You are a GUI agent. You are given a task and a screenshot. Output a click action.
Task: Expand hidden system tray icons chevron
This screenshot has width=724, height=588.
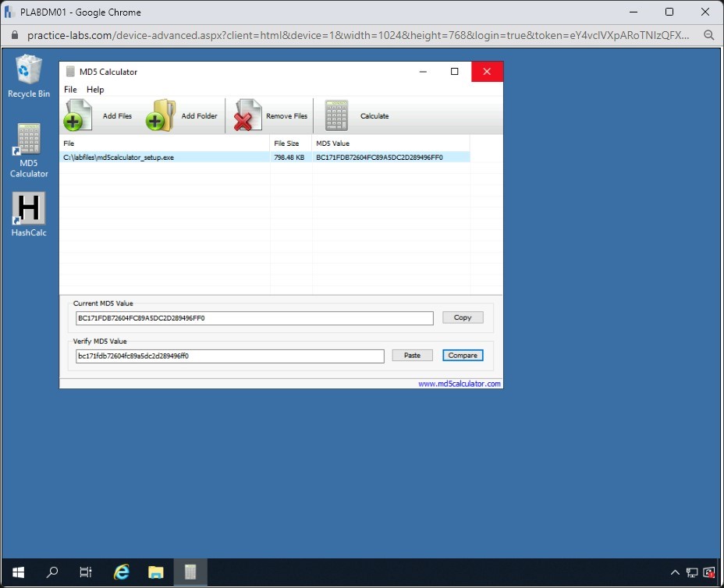[x=675, y=573]
